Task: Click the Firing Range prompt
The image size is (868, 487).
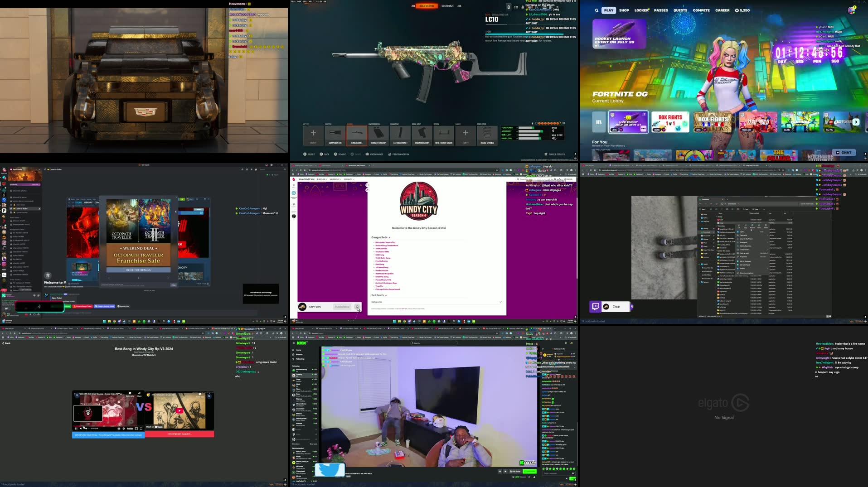Action: pos(374,154)
